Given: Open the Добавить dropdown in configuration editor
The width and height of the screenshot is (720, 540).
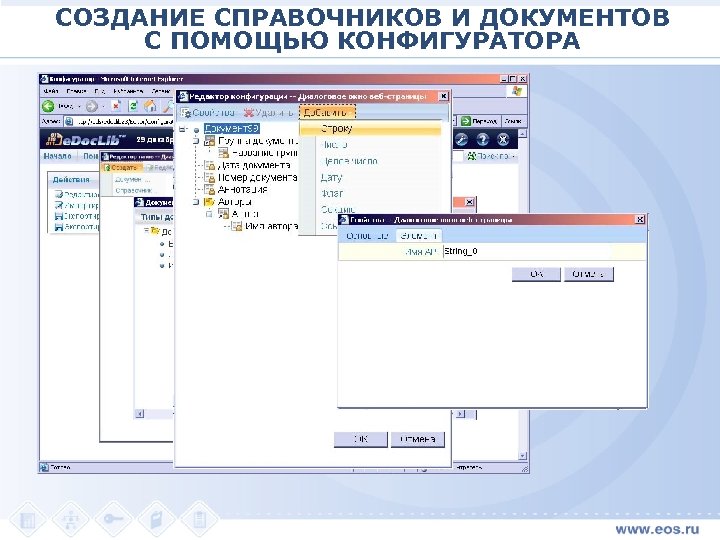Looking at the screenshot, I should 327,112.
